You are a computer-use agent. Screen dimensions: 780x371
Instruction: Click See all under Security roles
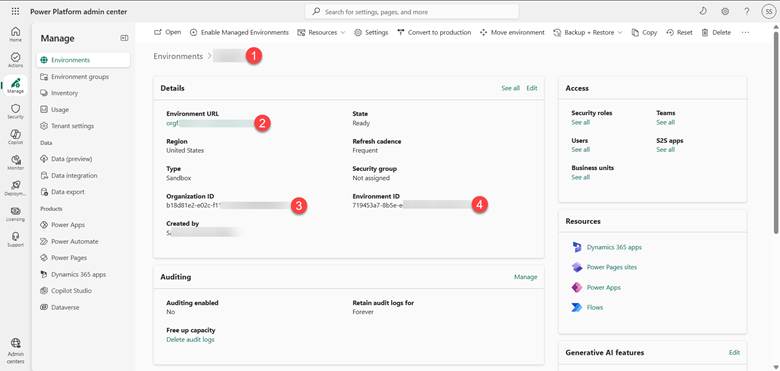click(581, 122)
